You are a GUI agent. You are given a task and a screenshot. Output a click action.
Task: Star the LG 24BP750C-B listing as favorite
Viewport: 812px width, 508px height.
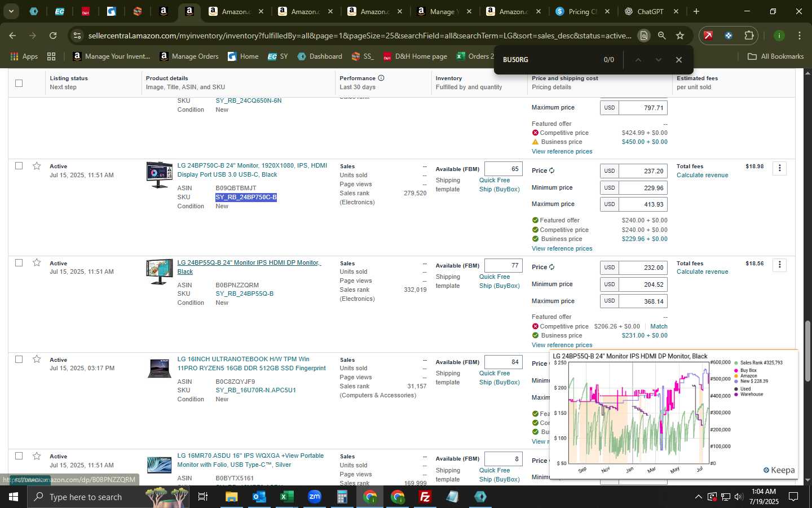click(x=37, y=166)
